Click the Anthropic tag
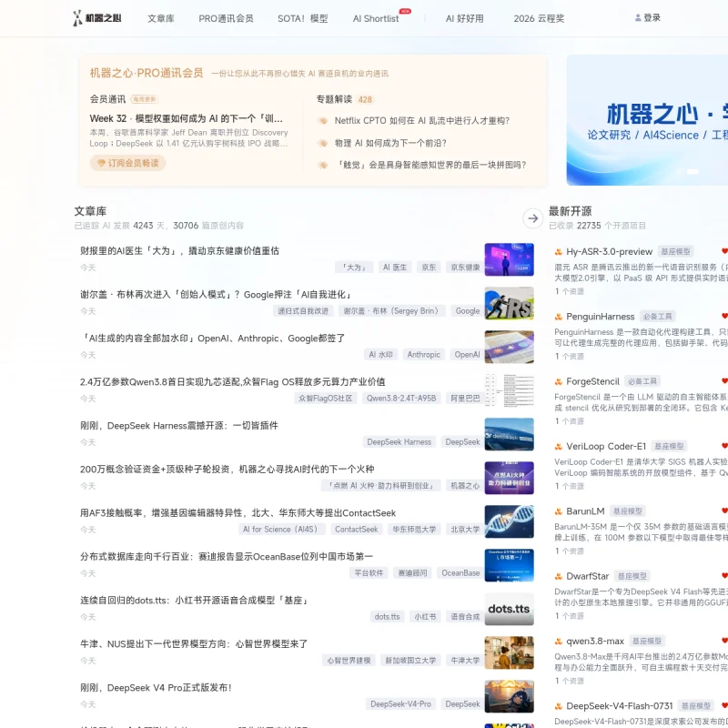The image size is (728, 728). click(423, 355)
